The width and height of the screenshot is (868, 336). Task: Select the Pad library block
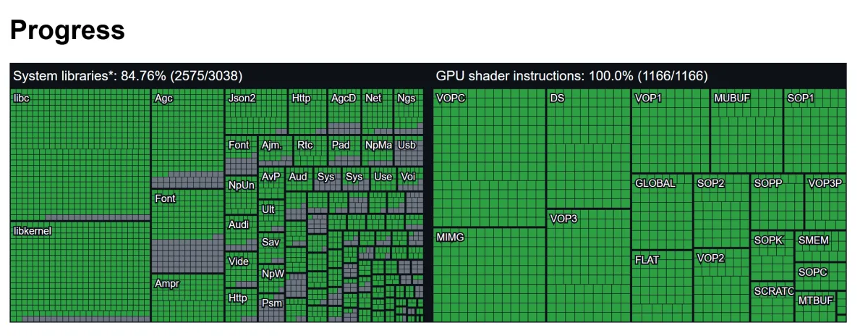pyautogui.click(x=344, y=151)
